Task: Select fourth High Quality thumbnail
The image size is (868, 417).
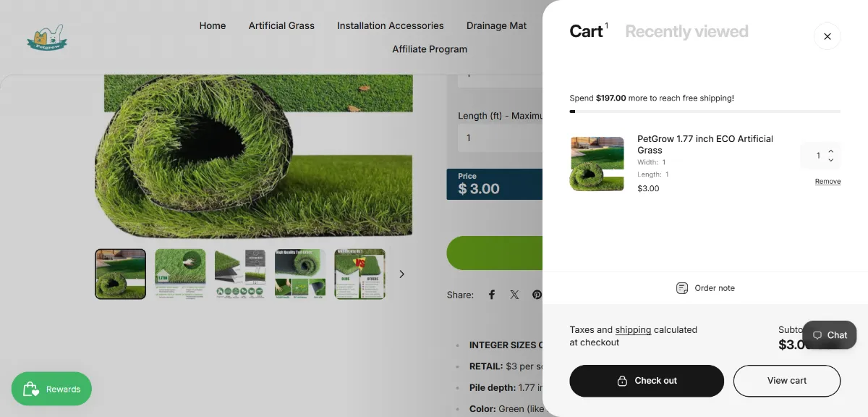Action: (300, 274)
